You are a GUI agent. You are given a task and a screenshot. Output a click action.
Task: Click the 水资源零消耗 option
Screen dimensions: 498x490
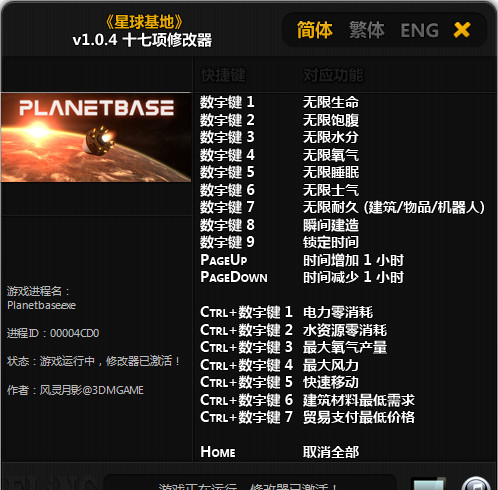(x=345, y=330)
